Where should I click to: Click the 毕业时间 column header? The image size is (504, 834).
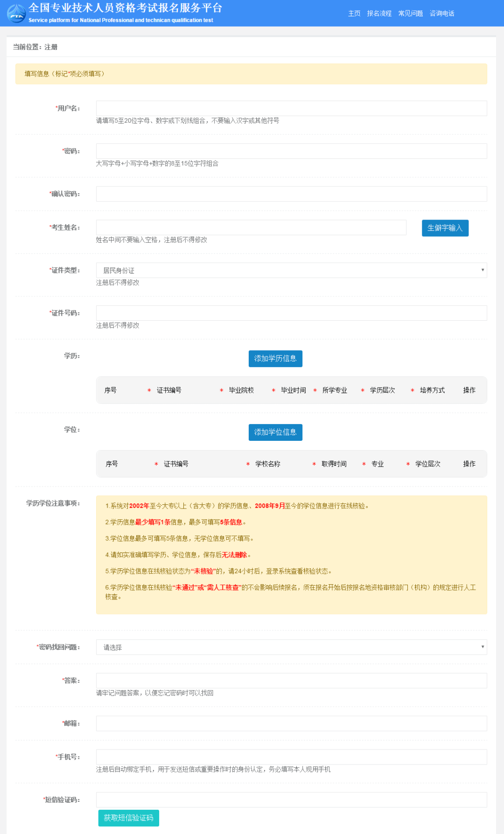(294, 390)
